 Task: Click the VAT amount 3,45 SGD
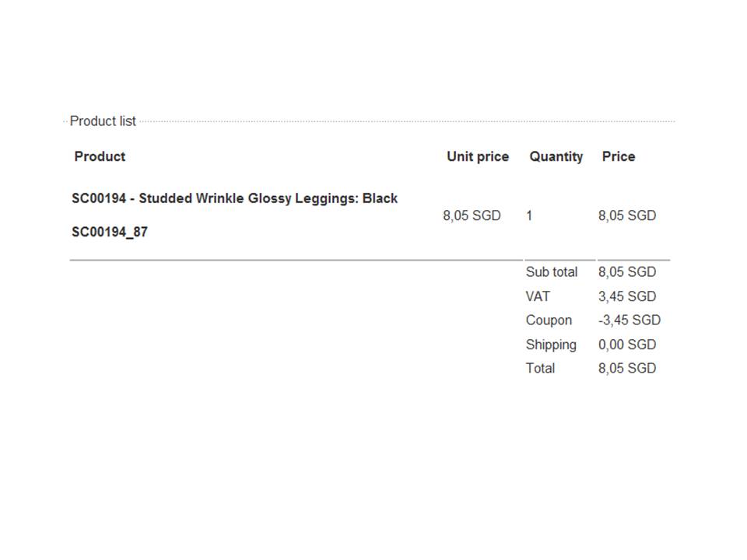tap(626, 296)
